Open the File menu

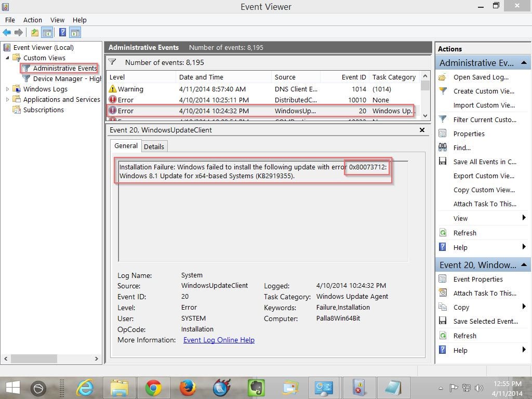tap(10, 20)
